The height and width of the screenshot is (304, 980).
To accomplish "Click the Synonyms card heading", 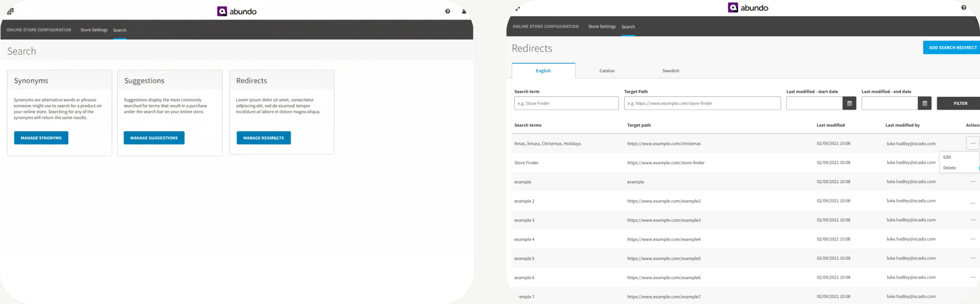I will click(x=31, y=81).
